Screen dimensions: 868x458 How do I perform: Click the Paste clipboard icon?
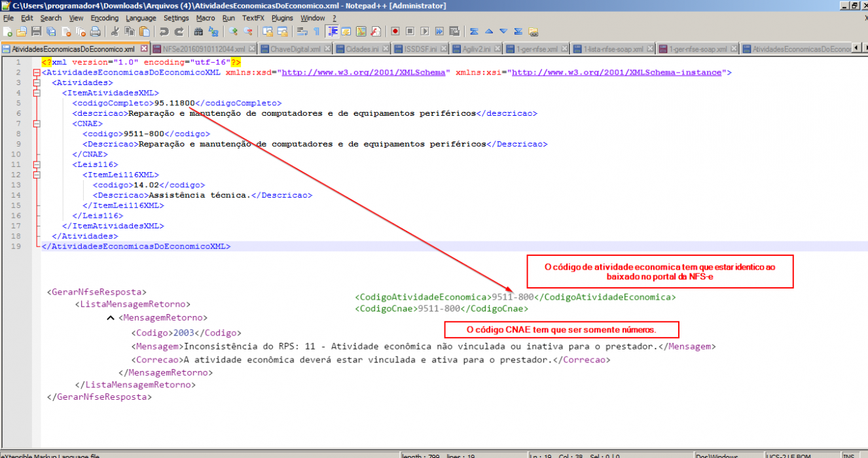point(144,31)
